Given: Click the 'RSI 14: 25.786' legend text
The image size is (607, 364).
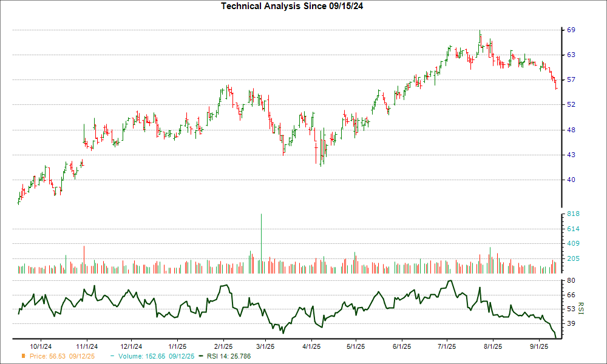Looking at the screenshot, I should 229,356.
